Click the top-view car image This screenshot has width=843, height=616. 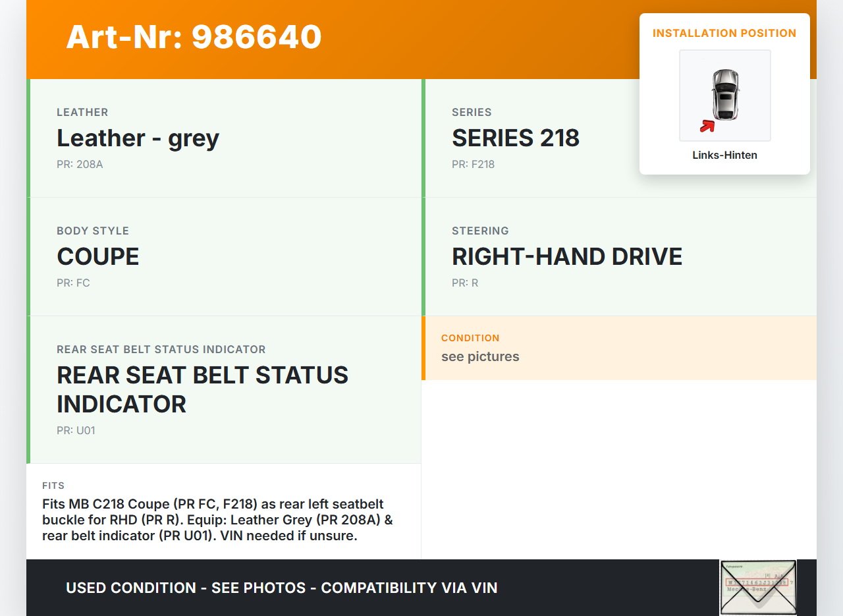[x=725, y=95]
